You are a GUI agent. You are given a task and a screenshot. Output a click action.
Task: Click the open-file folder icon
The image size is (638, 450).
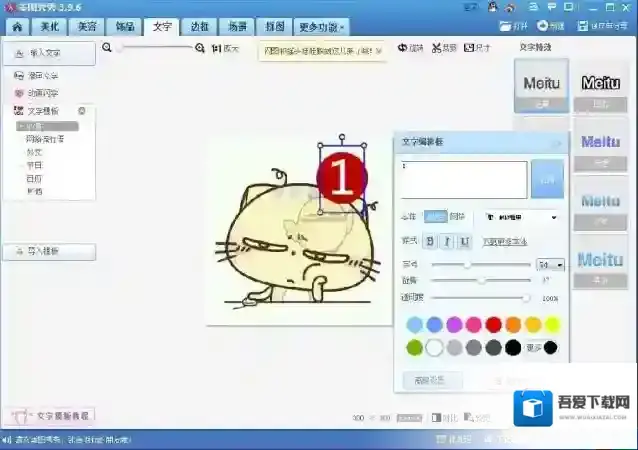pos(505,26)
